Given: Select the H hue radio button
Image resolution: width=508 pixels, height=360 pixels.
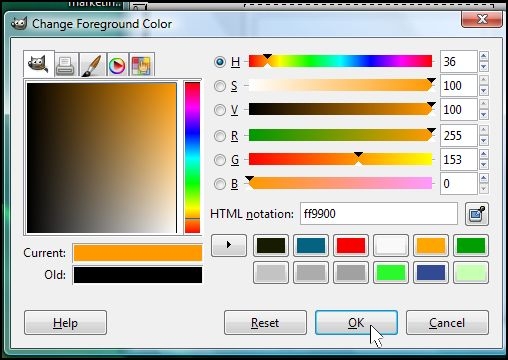Looking at the screenshot, I should [x=220, y=62].
